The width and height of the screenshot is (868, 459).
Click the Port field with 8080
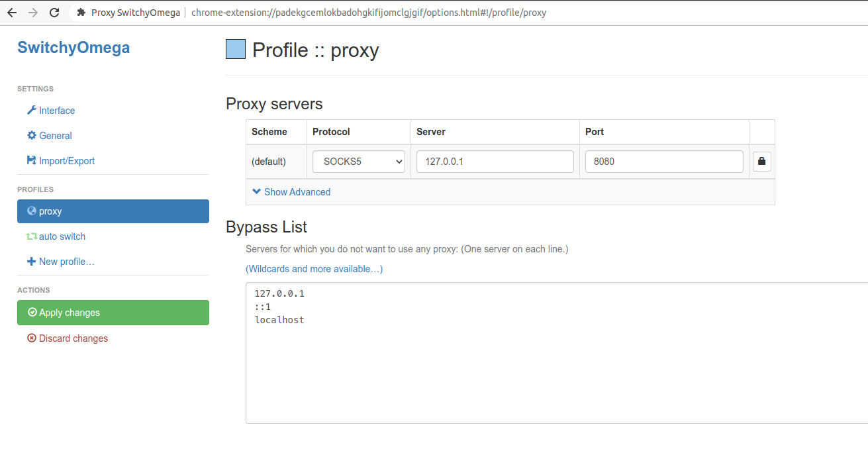click(x=664, y=162)
